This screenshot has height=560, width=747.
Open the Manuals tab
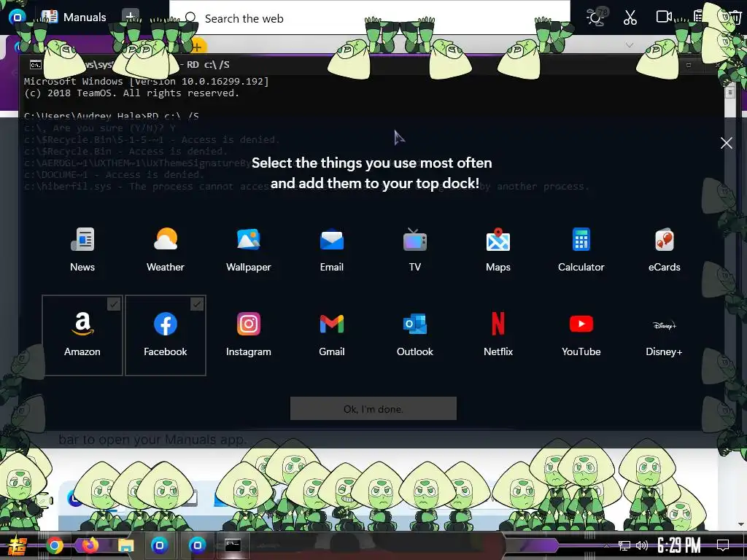[74, 17]
